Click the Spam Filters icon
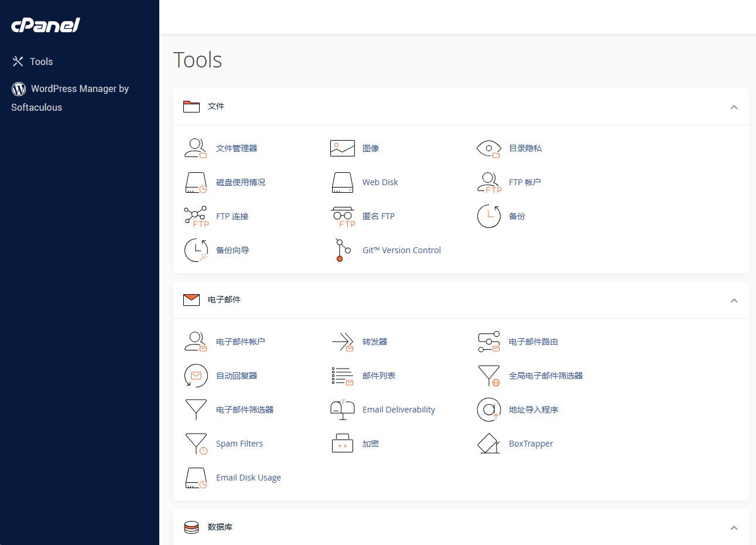Screen dimensions: 756x545 tap(196, 444)
